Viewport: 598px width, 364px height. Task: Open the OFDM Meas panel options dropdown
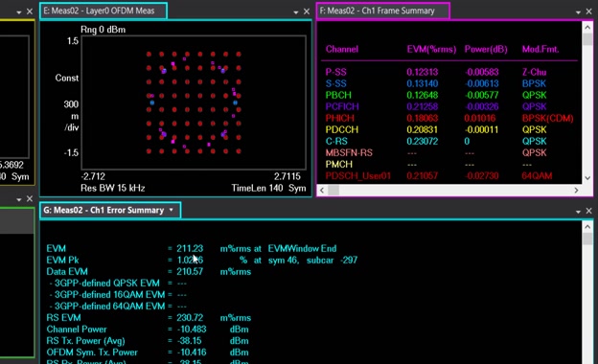coord(295,12)
